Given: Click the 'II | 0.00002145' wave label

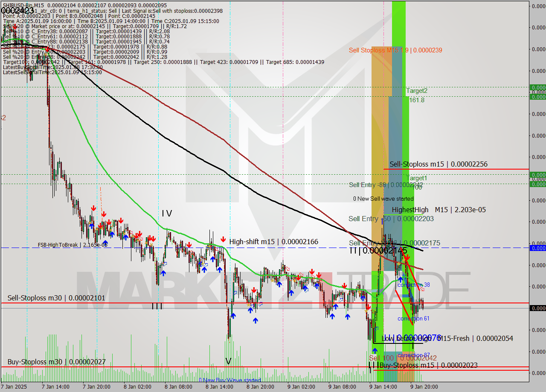Looking at the screenshot, I should click(378, 251).
